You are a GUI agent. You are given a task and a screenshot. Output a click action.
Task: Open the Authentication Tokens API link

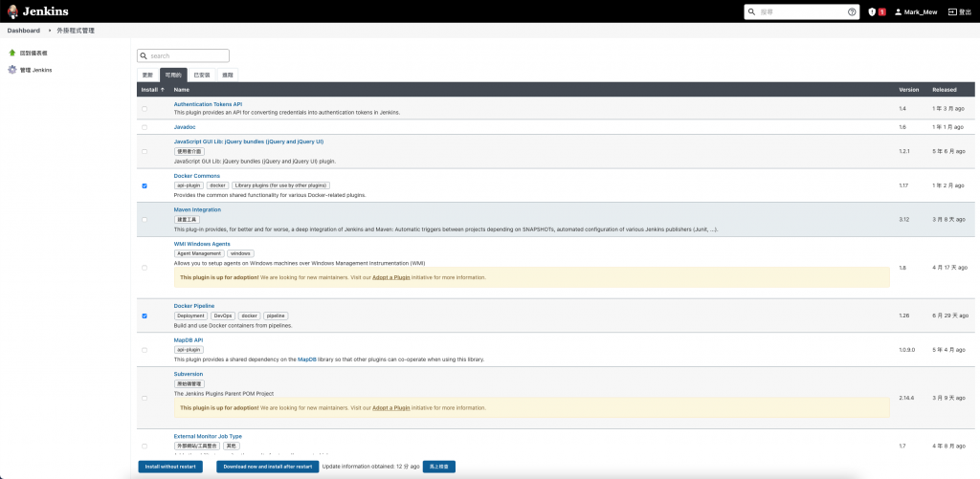pos(208,104)
